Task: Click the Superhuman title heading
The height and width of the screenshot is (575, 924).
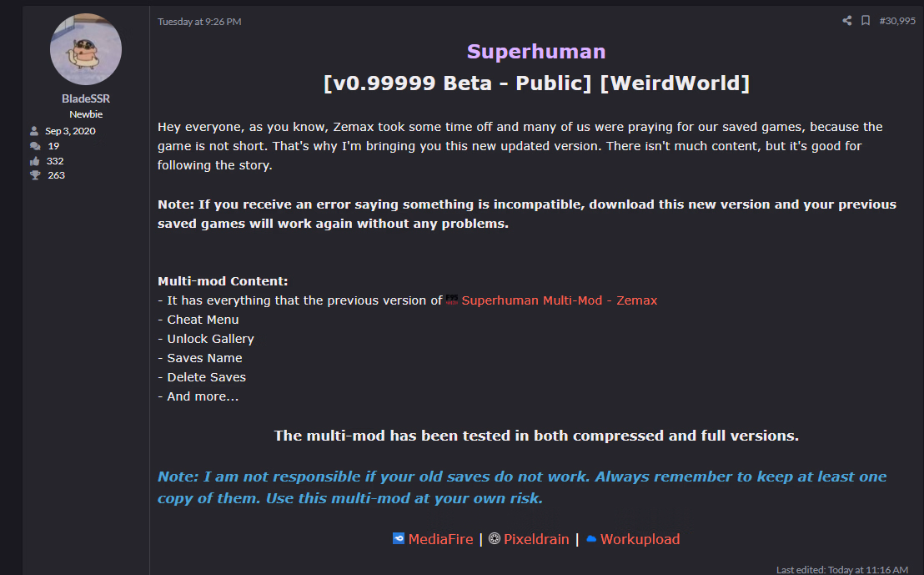Action: pyautogui.click(x=536, y=52)
